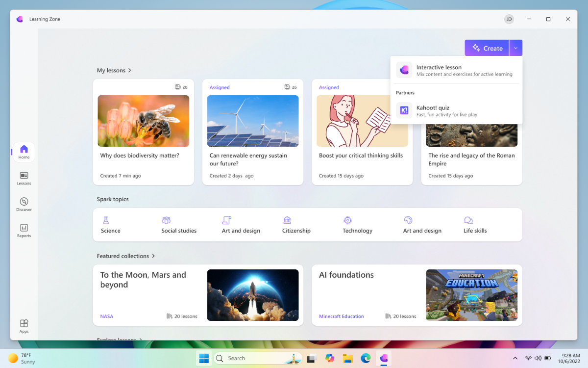Select Interactive lesson menu option
Viewport: 588px width, 368px height.
coord(456,70)
